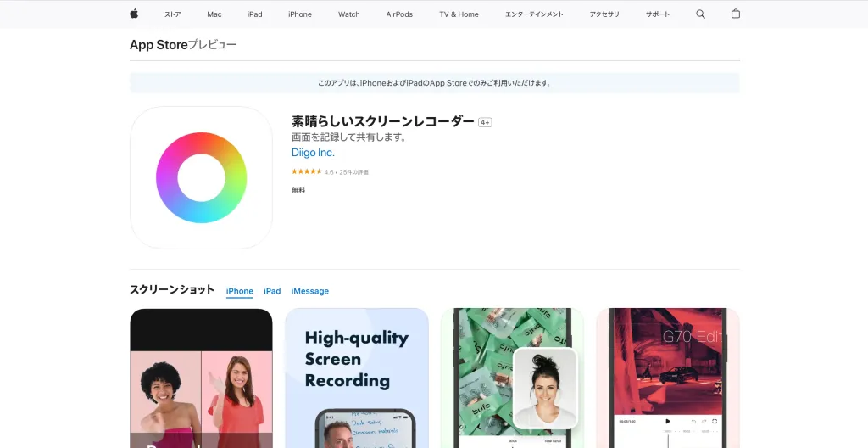Go to iPad in navigation bar
The image size is (868, 448).
click(x=254, y=14)
